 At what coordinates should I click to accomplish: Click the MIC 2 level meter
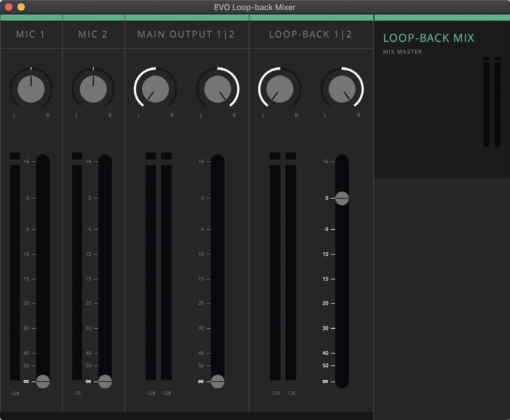(77, 266)
